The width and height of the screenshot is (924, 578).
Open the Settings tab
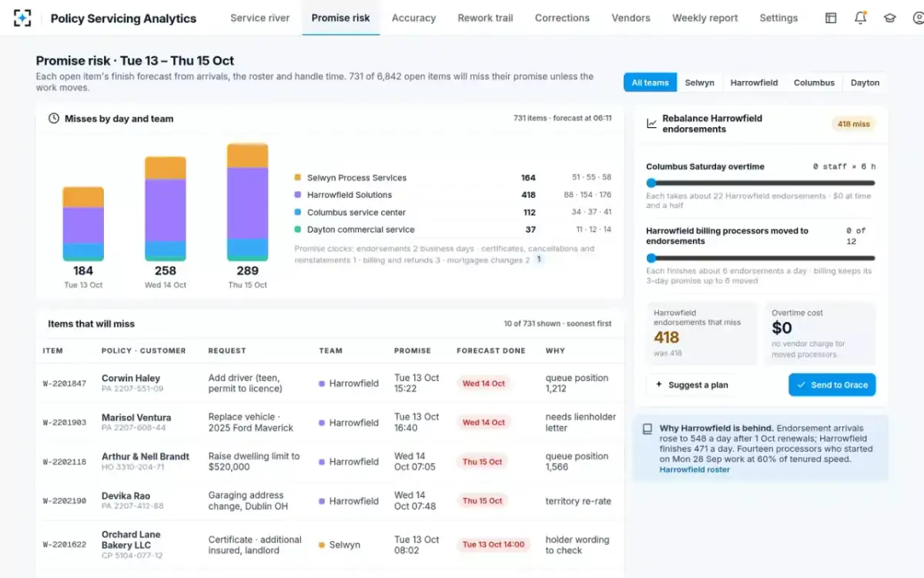(778, 18)
